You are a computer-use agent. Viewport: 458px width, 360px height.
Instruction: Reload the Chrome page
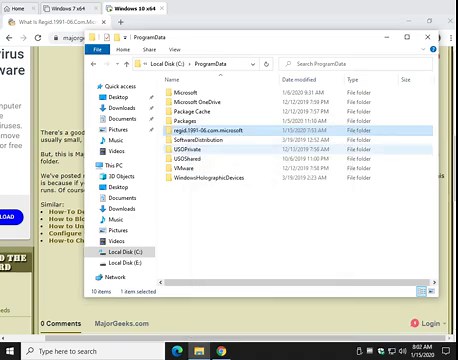38,38
